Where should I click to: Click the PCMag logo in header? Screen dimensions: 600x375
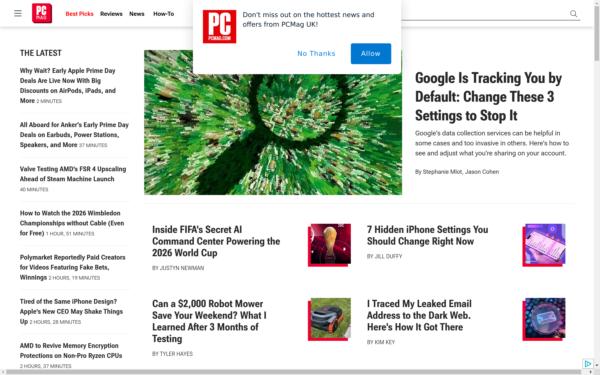click(42, 13)
